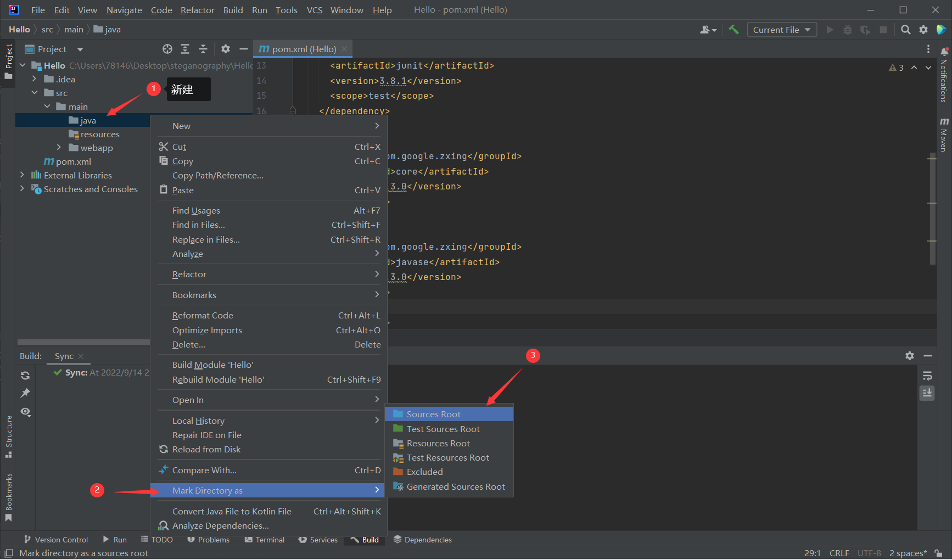This screenshot has width=952, height=560.
Task: Click the 2 spaces indent setting
Action: click(908, 553)
